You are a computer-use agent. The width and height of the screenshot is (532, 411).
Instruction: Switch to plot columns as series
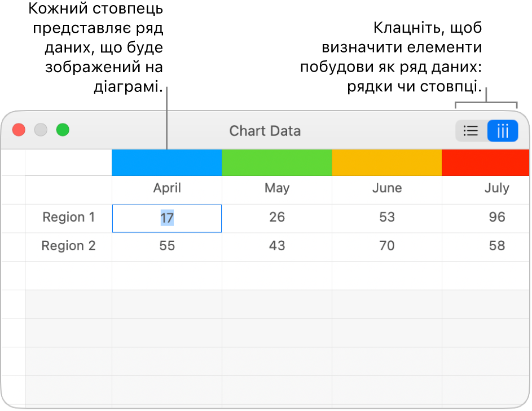[x=503, y=131]
